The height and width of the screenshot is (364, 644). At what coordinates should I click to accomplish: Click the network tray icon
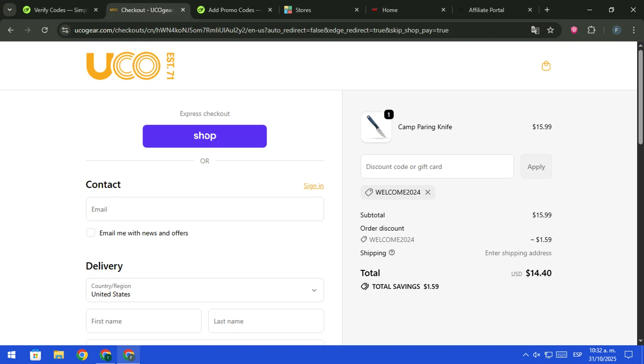[x=549, y=355]
